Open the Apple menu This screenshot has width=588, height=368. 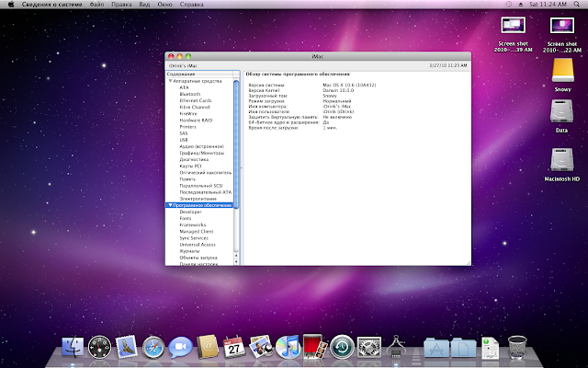click(10, 5)
